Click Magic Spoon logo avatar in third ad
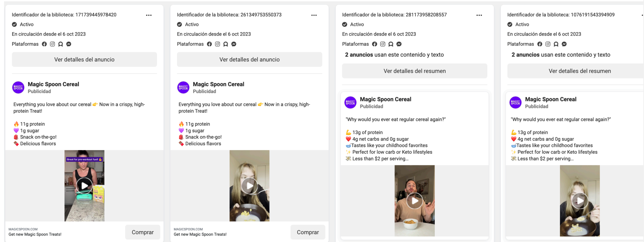Image resolution: width=644 pixels, height=242 pixels. point(350,103)
